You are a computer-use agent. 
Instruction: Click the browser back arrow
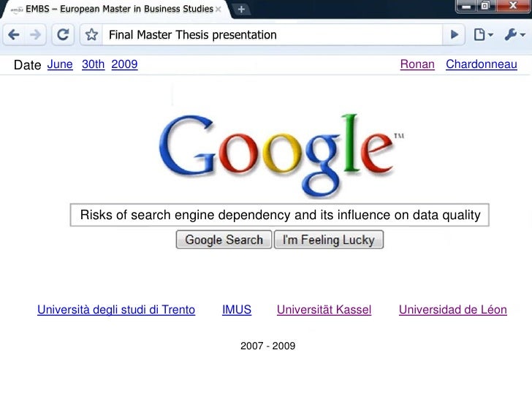click(14, 34)
